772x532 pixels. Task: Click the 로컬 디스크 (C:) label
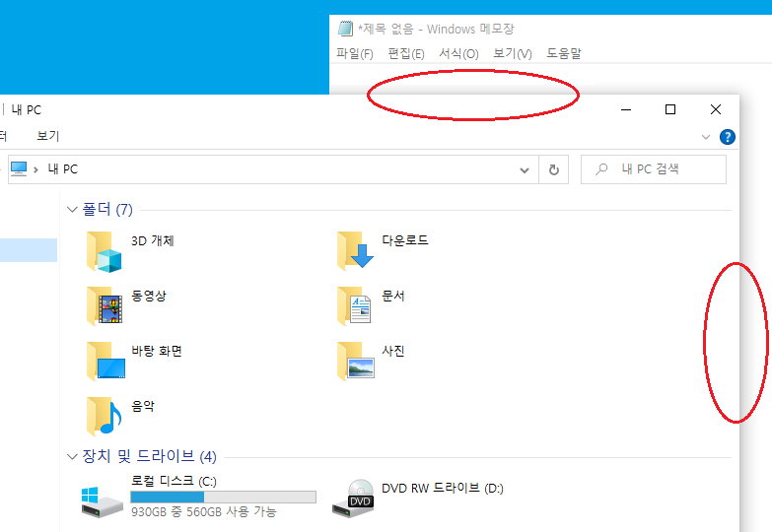pyautogui.click(x=174, y=481)
